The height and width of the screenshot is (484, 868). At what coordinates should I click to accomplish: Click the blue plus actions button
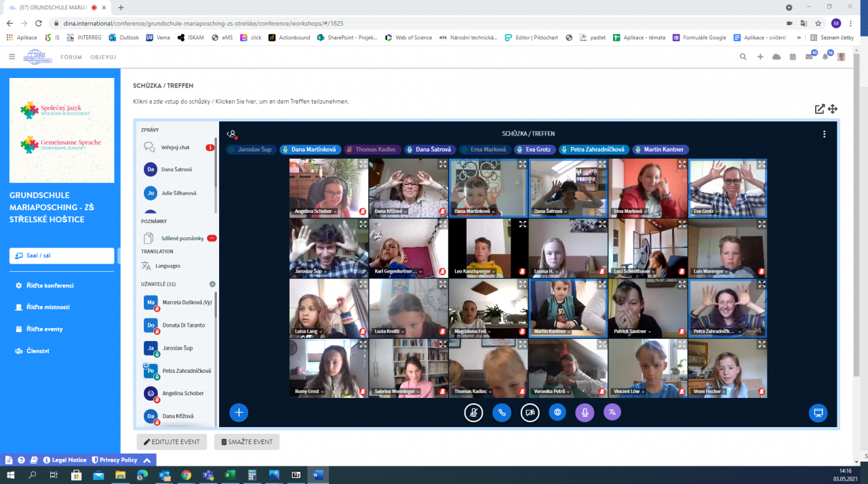[x=239, y=412]
